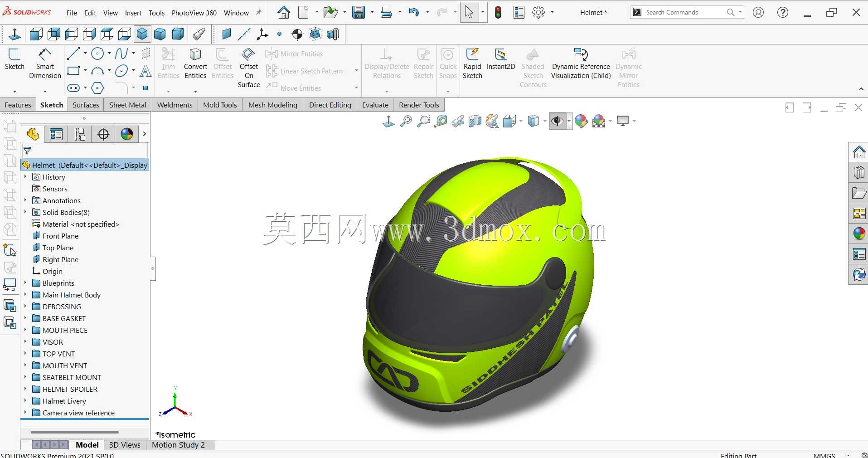Toggle Instant2D mode
The height and width of the screenshot is (458, 868).
pyautogui.click(x=501, y=59)
